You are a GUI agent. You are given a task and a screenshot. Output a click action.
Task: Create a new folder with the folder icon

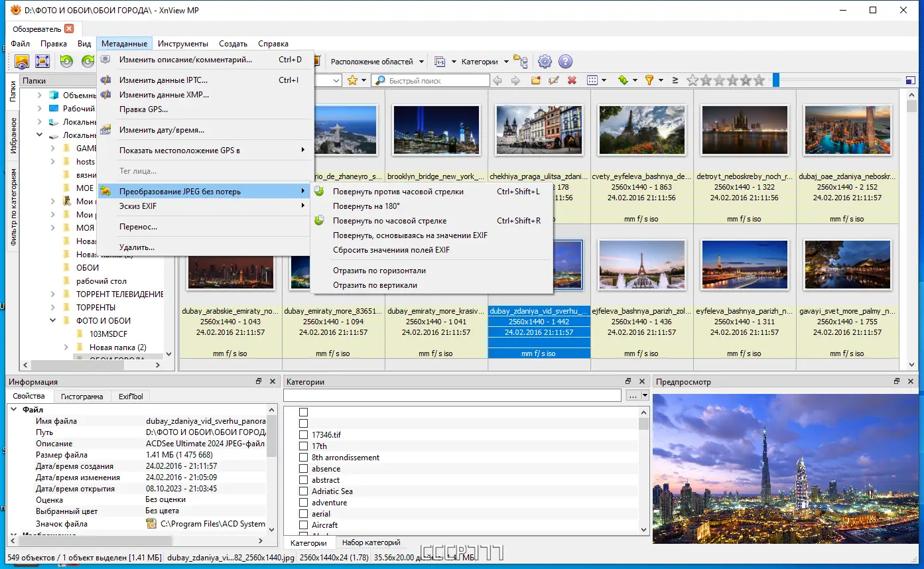[x=536, y=80]
